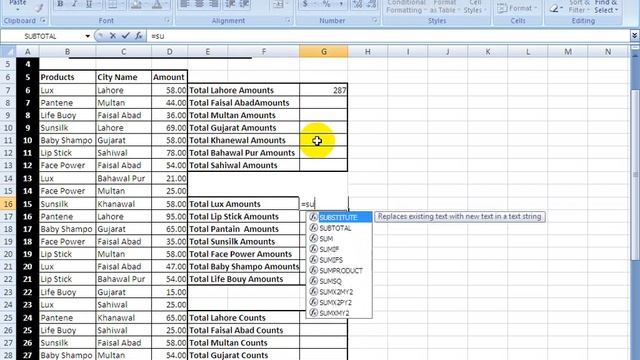Apply comma style number format
640x360 pixels.
[x=341, y=4]
